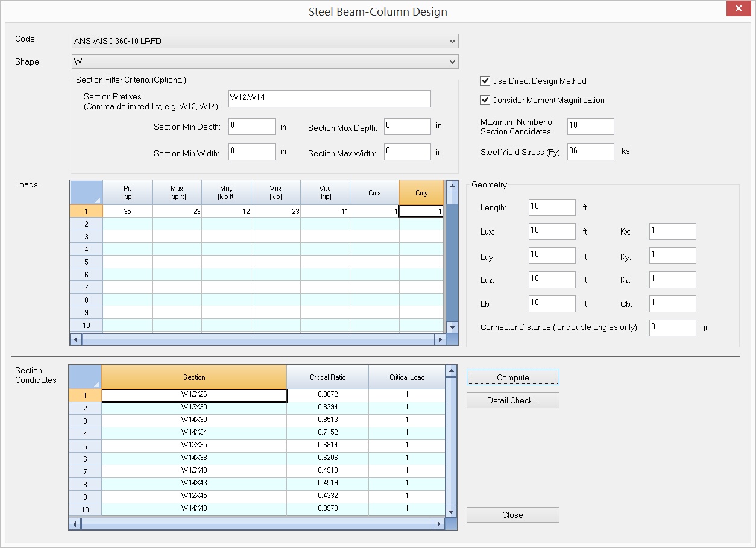Edit the Steel Yield Stress (Fy) field
This screenshot has width=756, height=548.
pyautogui.click(x=591, y=152)
